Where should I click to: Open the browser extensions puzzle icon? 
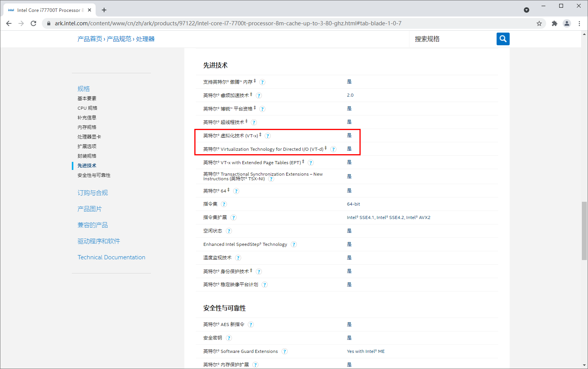(554, 23)
